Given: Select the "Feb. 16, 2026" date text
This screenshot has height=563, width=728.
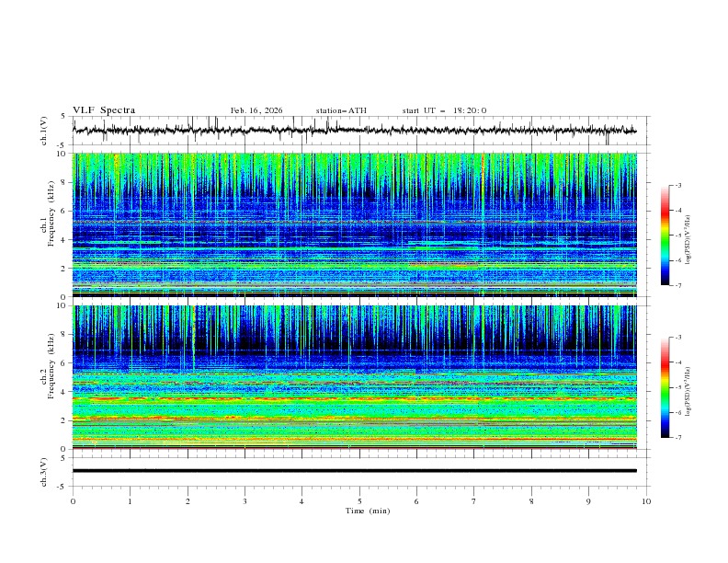Looking at the screenshot, I should click(256, 110).
